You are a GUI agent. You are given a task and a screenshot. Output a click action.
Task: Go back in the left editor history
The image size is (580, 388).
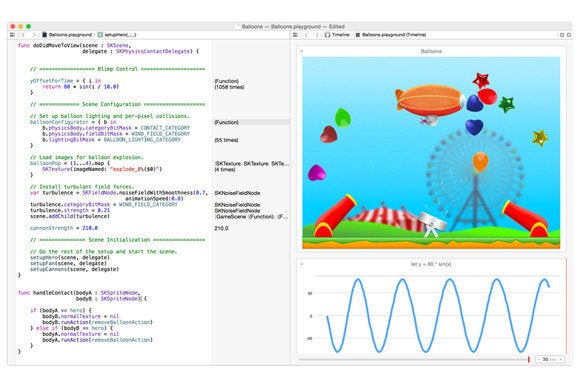(x=23, y=35)
